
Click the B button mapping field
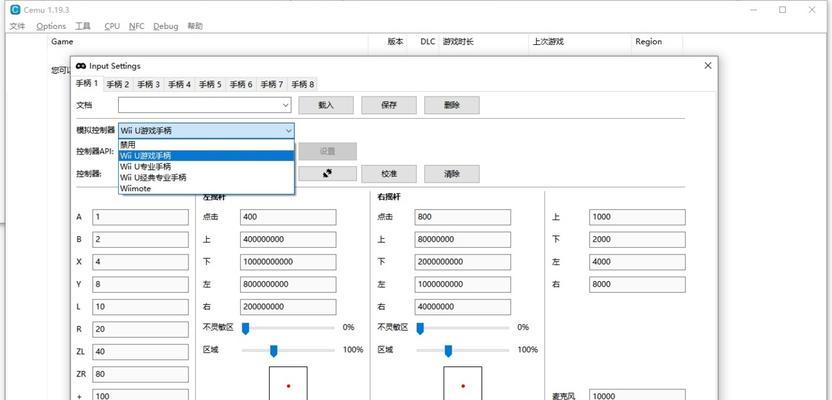click(140, 239)
